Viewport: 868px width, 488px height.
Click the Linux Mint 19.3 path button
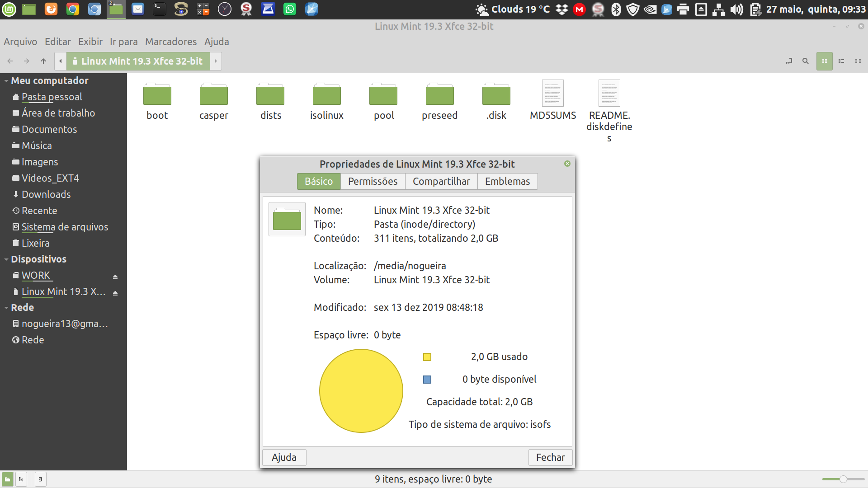point(138,61)
